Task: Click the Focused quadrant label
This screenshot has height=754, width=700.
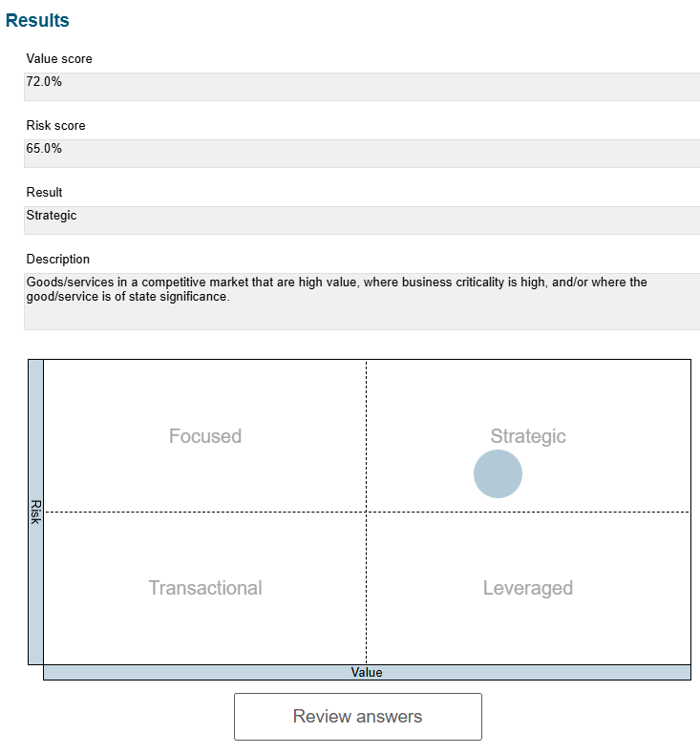Action: tap(205, 436)
